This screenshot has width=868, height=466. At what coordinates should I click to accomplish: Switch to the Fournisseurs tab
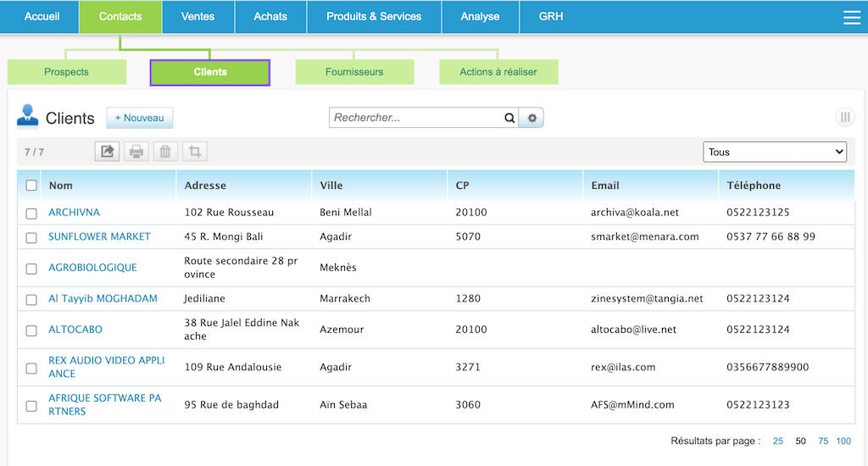(x=354, y=72)
